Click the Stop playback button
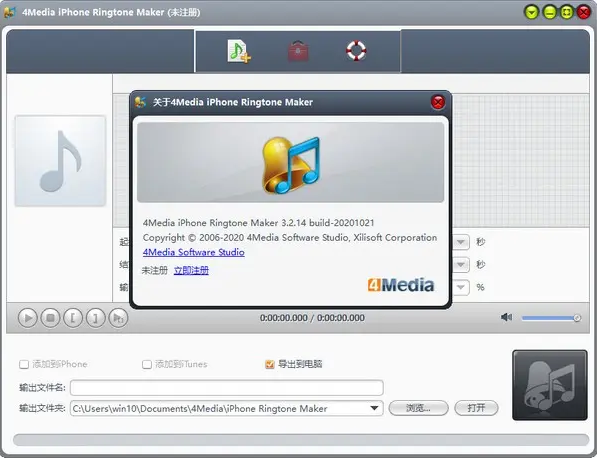The image size is (597, 458). coord(50,318)
